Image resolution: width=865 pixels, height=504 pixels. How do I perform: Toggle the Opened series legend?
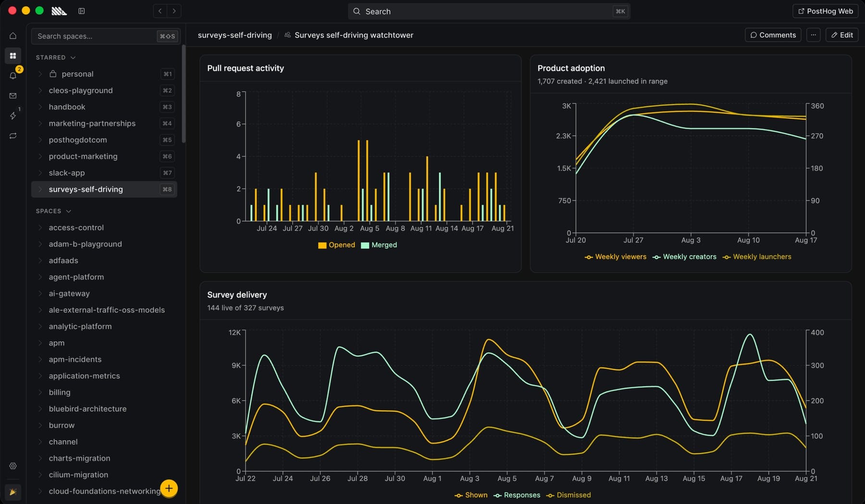point(336,245)
